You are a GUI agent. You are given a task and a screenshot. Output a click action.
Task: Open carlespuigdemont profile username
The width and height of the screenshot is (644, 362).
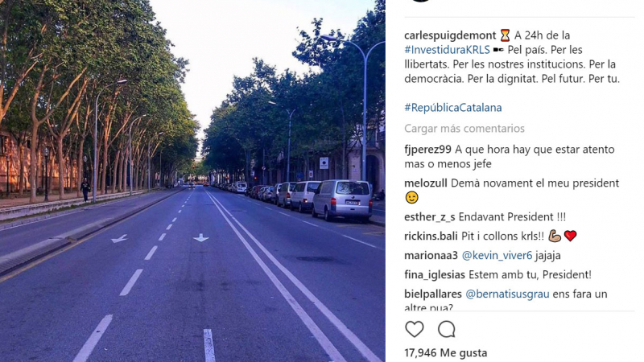coord(450,35)
